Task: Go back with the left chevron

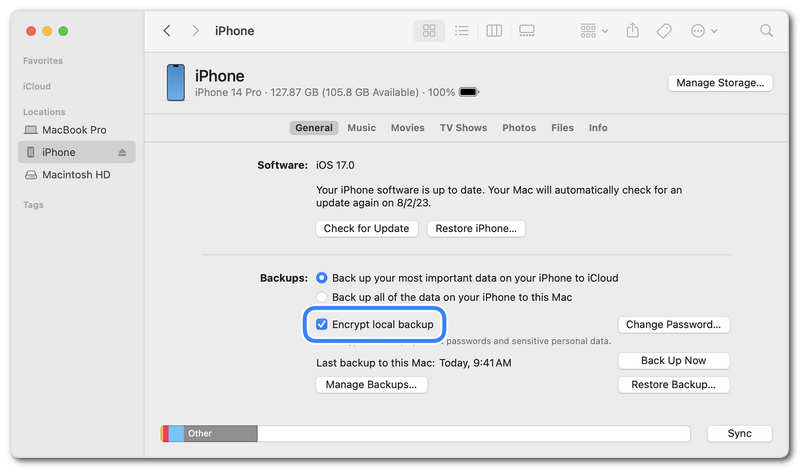Action: tap(167, 31)
